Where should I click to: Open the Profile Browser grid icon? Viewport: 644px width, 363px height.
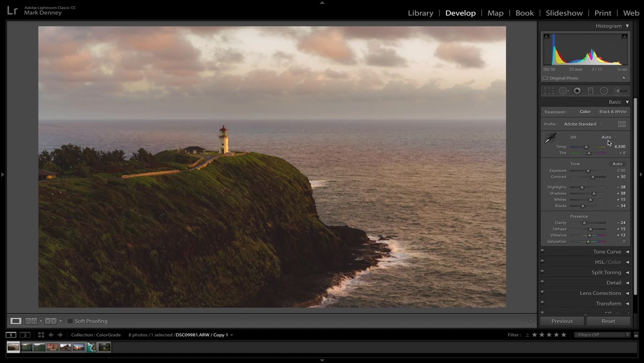tap(622, 124)
